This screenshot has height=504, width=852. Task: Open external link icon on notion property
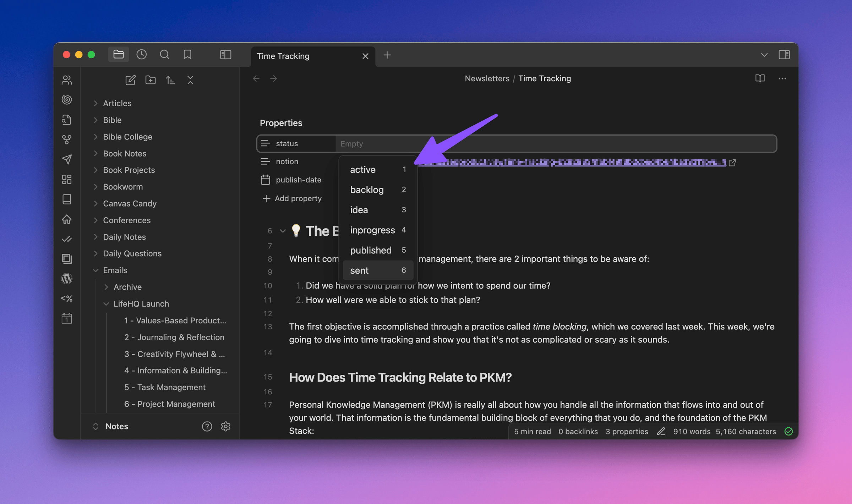[732, 163]
